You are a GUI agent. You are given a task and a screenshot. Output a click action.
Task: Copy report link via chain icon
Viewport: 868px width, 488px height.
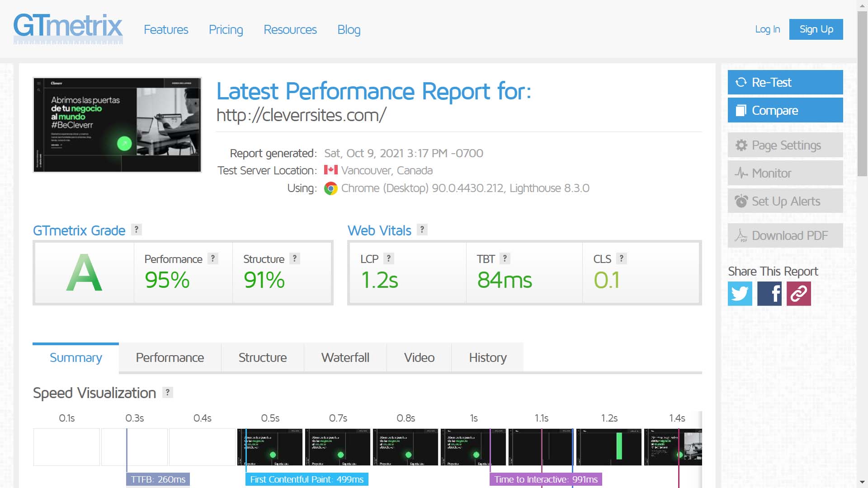coord(799,294)
